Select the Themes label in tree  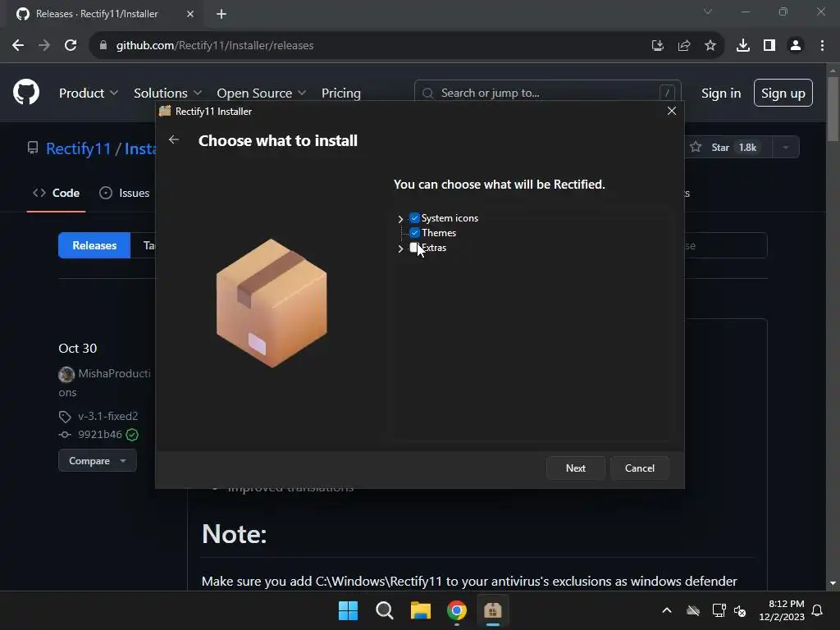439,232
